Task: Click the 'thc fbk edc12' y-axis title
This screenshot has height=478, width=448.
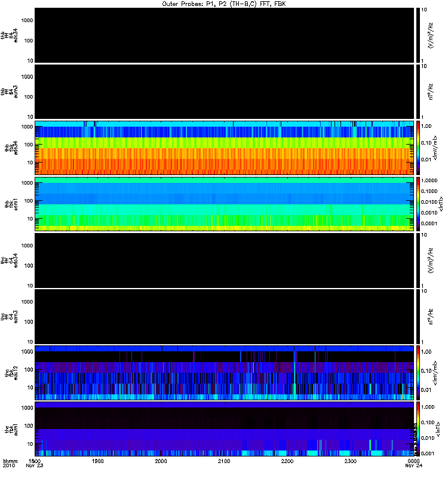Action: tap(11, 373)
